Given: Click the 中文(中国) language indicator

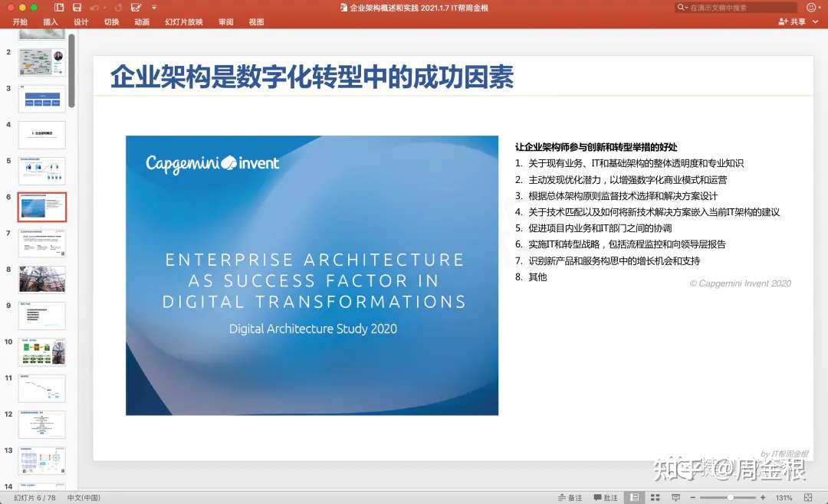Looking at the screenshot, I should pyautogui.click(x=84, y=498).
